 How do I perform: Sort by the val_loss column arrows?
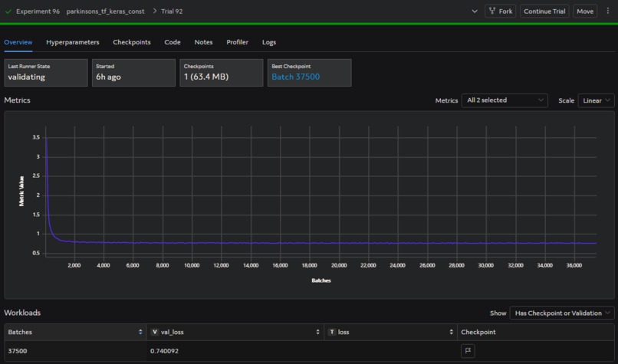(x=317, y=332)
